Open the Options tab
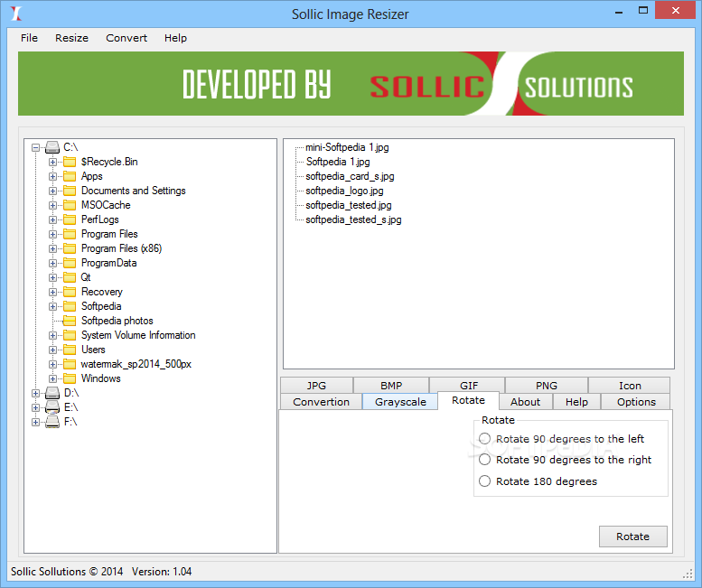Image resolution: width=702 pixels, height=588 pixels. 636,401
